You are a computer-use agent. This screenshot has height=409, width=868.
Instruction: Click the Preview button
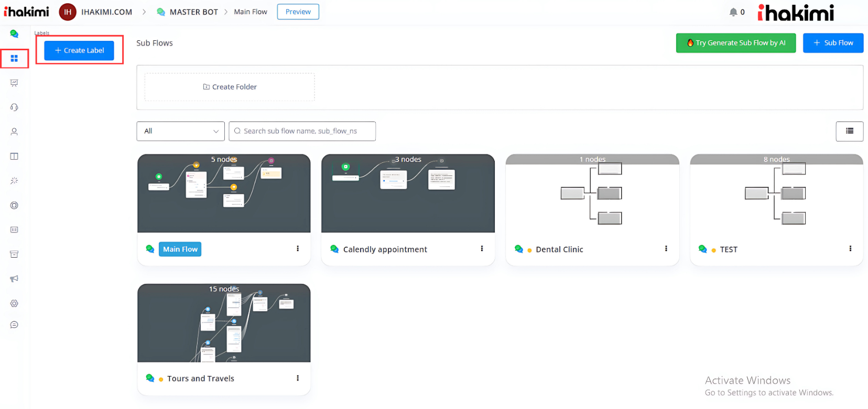point(298,12)
